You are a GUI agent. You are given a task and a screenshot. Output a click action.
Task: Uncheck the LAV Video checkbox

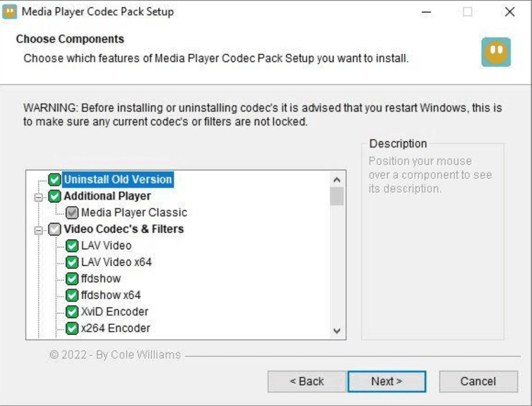tap(72, 246)
